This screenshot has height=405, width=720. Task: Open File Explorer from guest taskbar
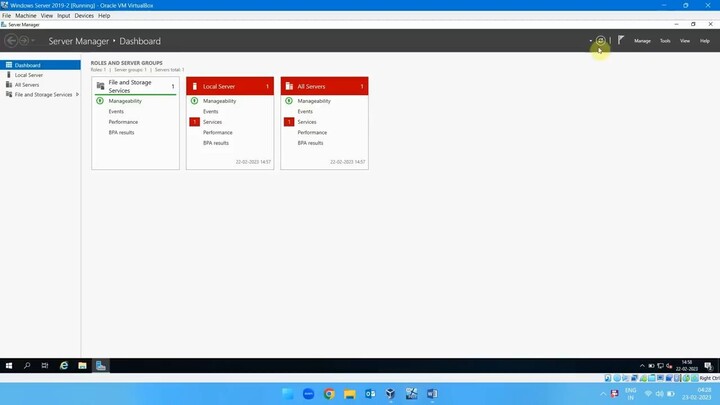pos(82,366)
